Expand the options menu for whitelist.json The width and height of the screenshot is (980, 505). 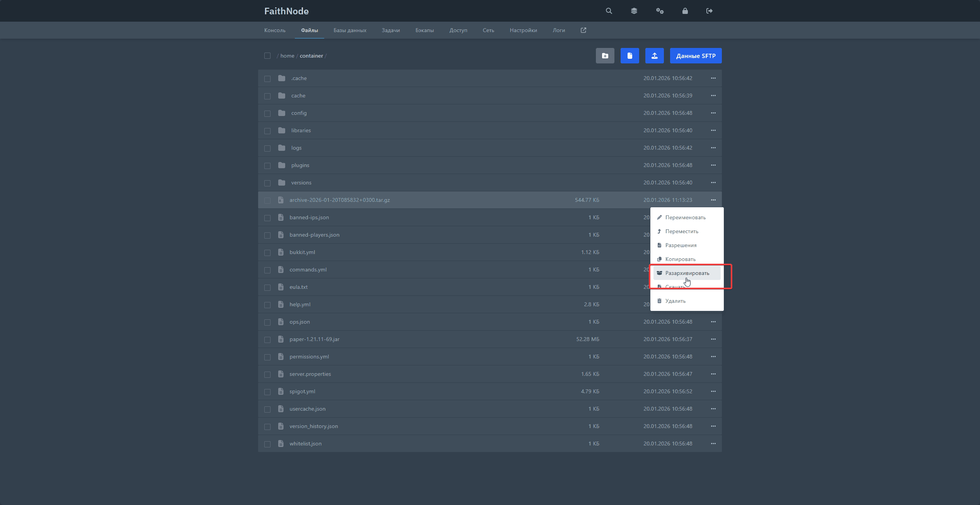(713, 444)
